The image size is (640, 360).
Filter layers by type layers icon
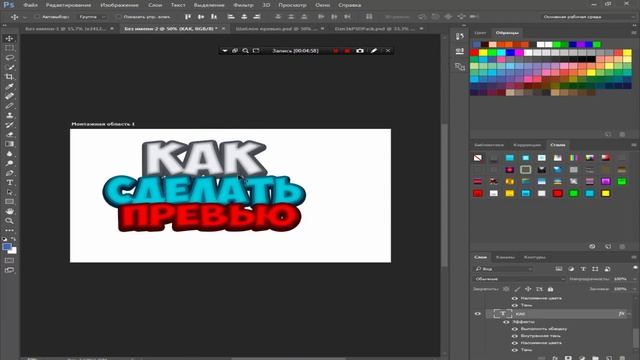tap(583, 269)
